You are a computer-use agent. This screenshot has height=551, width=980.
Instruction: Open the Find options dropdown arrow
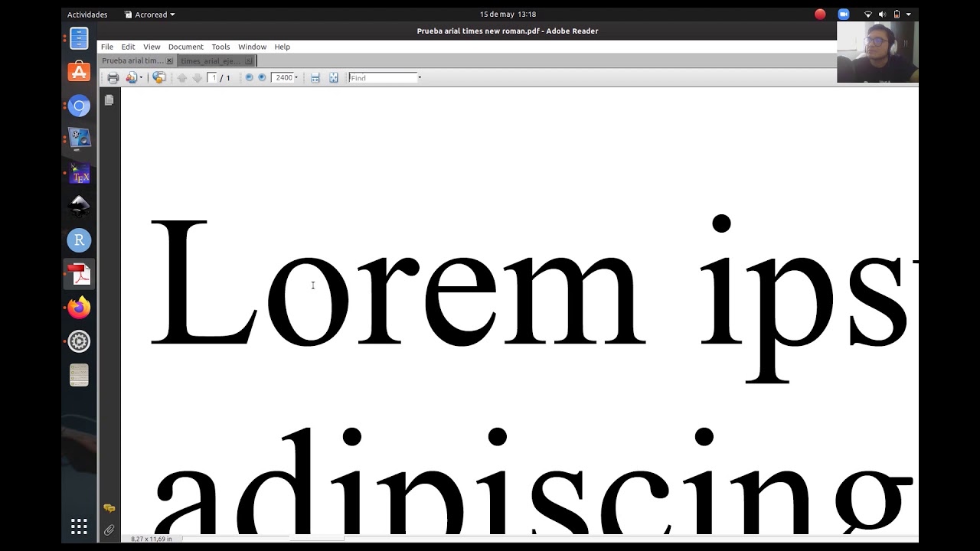[420, 78]
